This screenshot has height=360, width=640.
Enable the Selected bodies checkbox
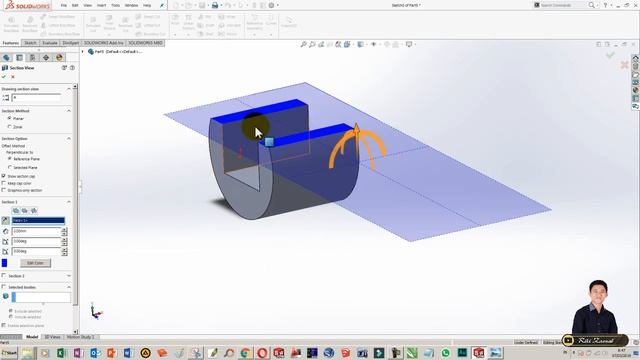coord(4,287)
